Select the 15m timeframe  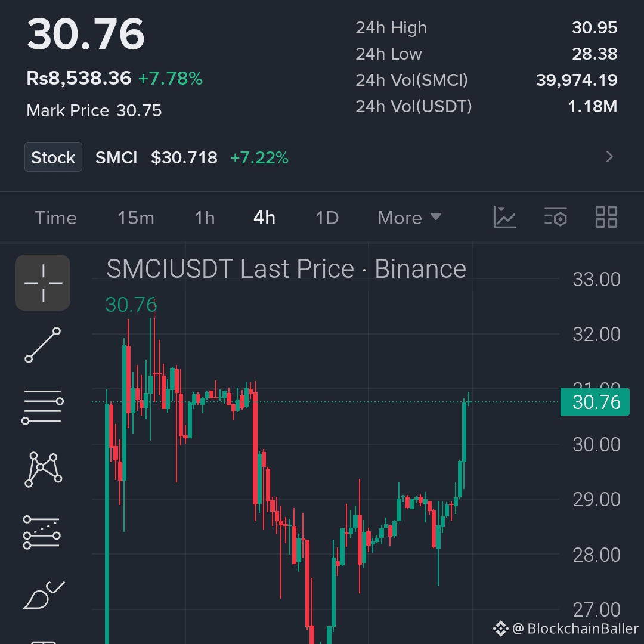point(136,218)
